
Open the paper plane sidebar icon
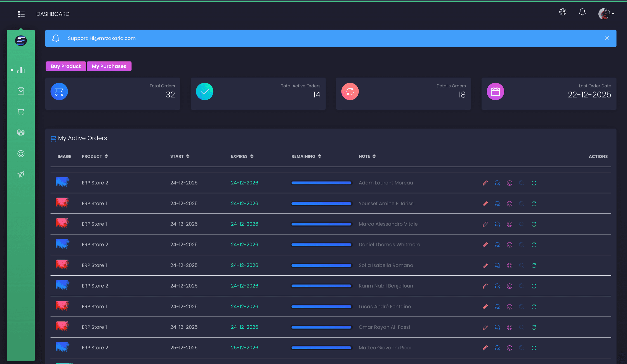pos(21,174)
